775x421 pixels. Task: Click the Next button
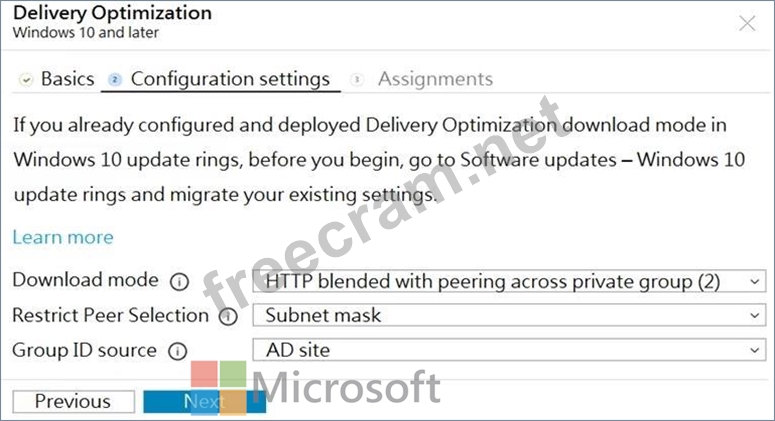[204, 401]
